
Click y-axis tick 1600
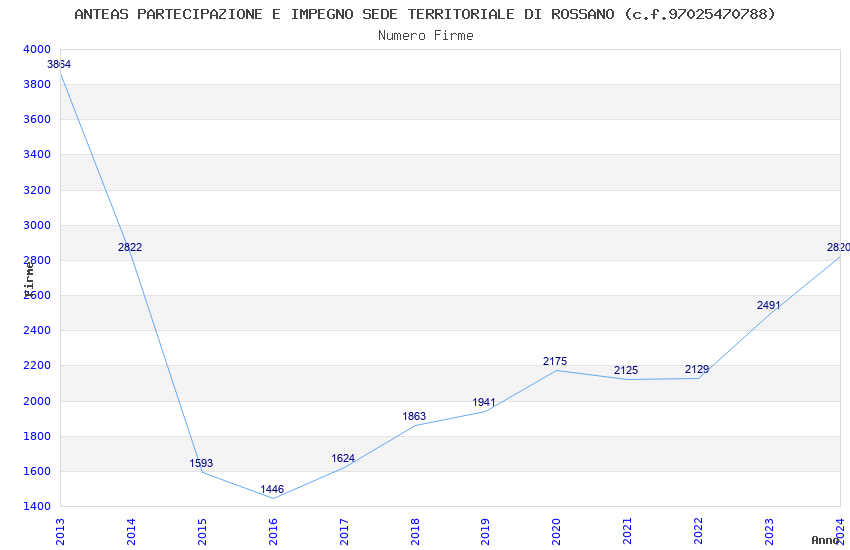37,471
